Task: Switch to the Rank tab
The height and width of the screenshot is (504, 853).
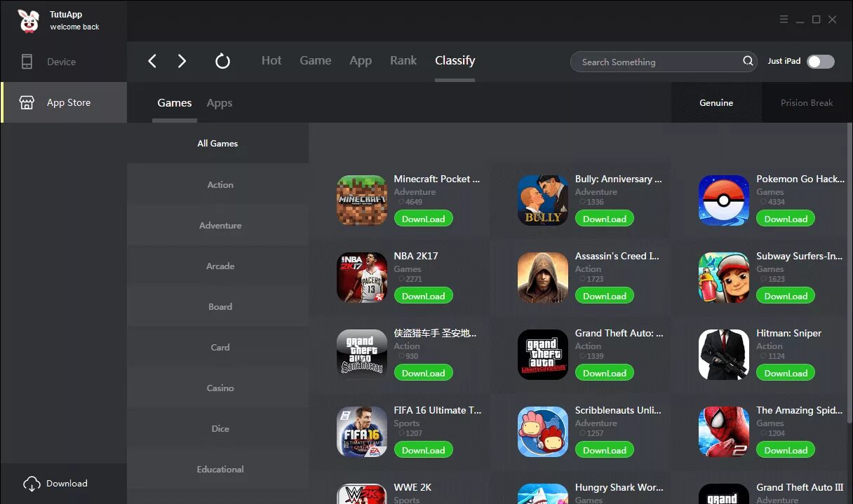Action: tap(403, 60)
